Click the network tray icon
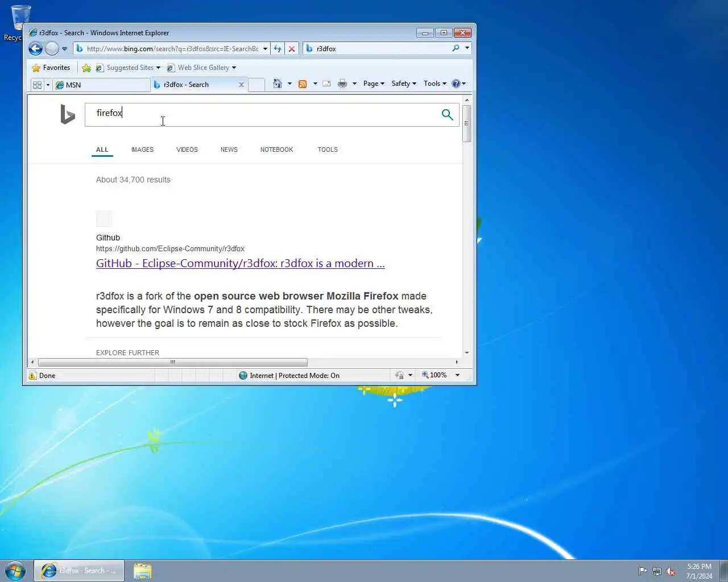This screenshot has height=582, width=728. click(x=657, y=571)
